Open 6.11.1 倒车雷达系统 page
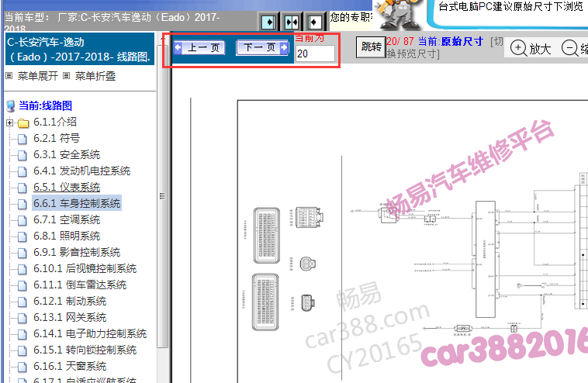This screenshot has height=383, width=588. (80, 285)
